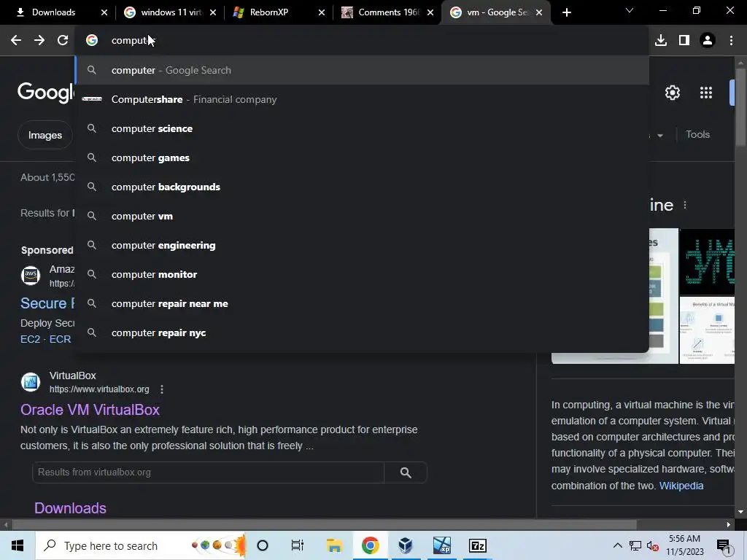Reload the page with the refresh icon
747x560 pixels.
63,41
